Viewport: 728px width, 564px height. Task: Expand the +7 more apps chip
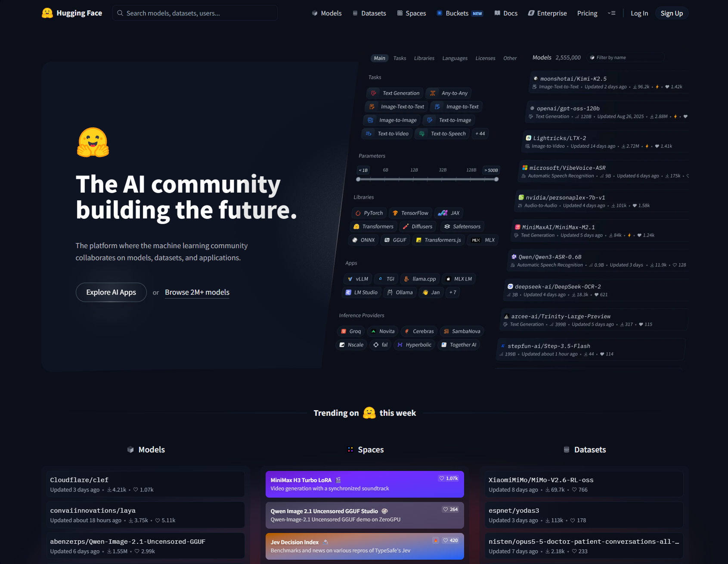click(x=452, y=292)
